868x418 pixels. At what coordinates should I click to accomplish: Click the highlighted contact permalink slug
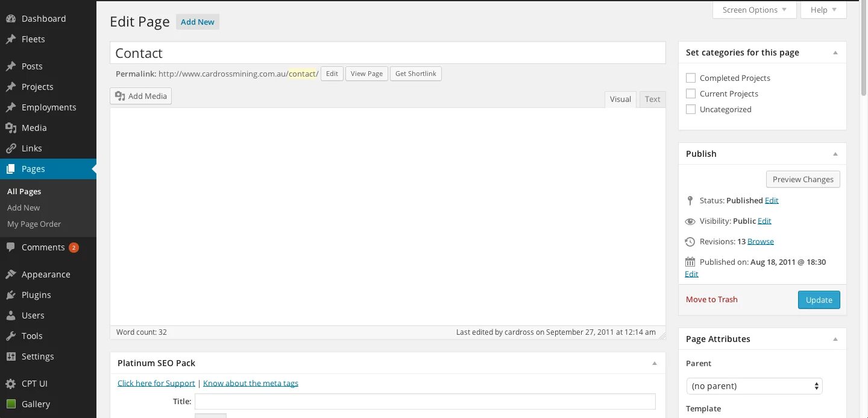pyautogui.click(x=303, y=74)
